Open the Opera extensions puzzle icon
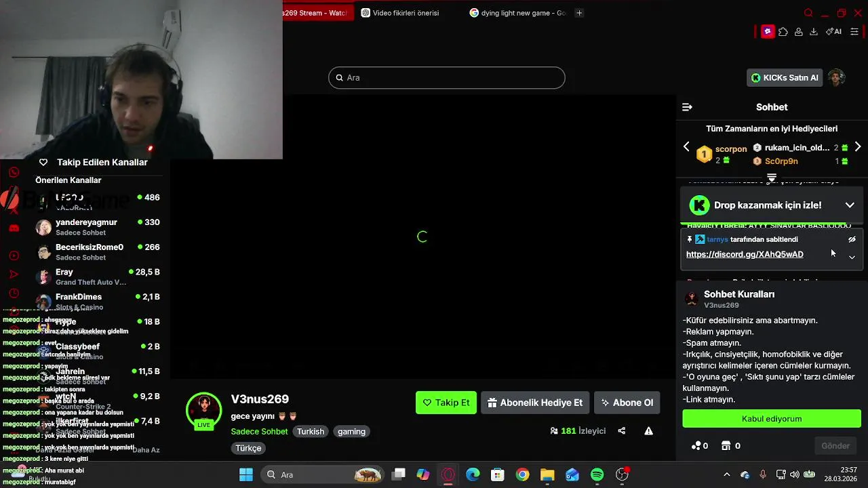 783,32
